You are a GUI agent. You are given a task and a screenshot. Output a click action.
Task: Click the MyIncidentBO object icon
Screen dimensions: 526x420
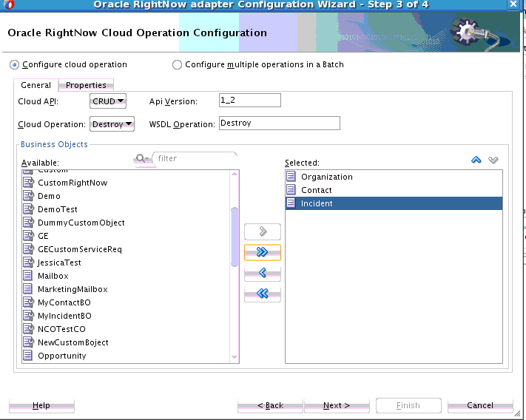(x=29, y=316)
